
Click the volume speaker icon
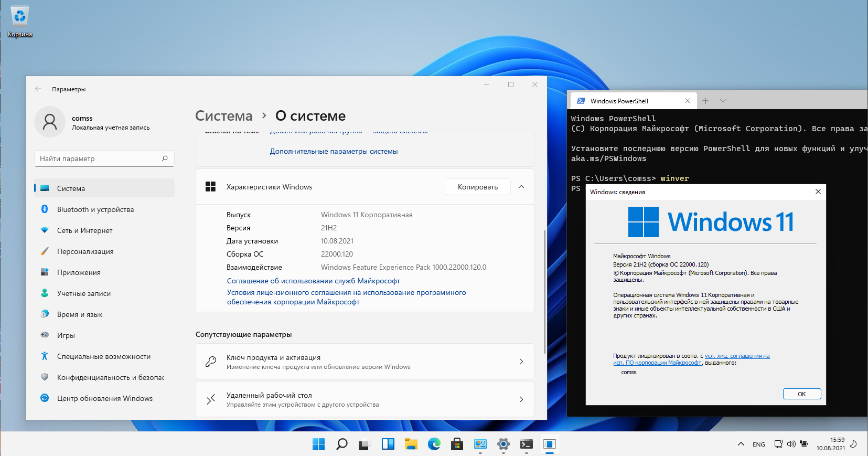[x=791, y=444]
